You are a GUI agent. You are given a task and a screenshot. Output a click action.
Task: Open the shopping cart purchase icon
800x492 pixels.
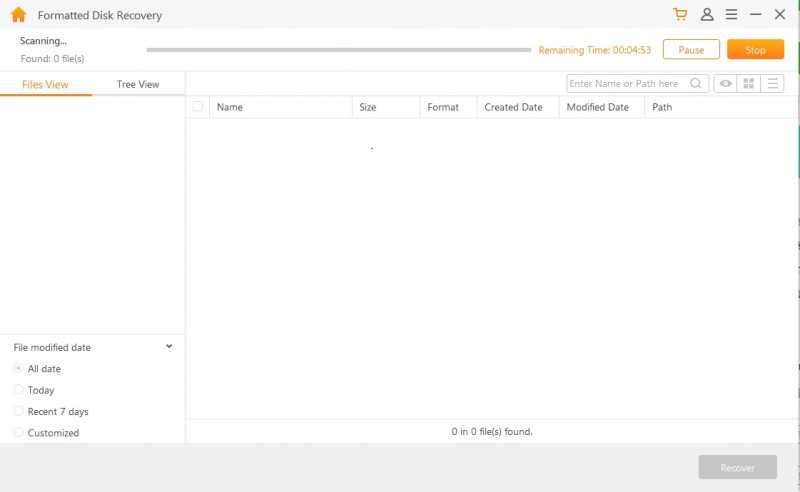681,15
